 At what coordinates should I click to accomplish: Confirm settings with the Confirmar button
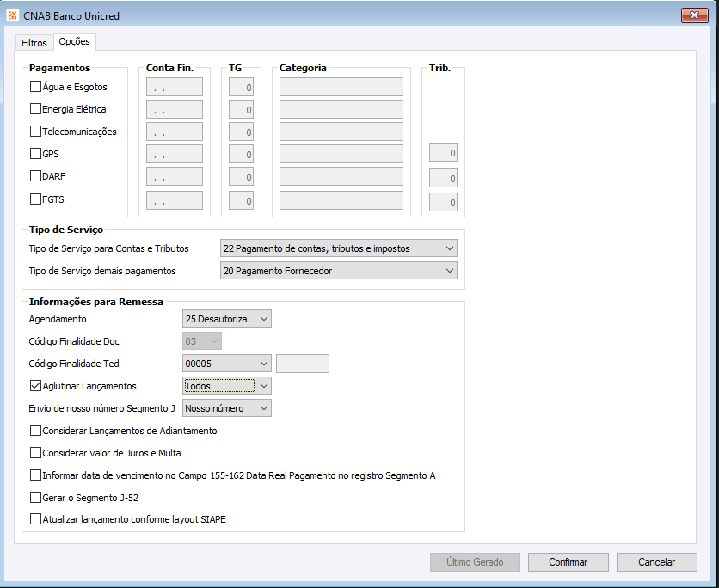coord(568,562)
